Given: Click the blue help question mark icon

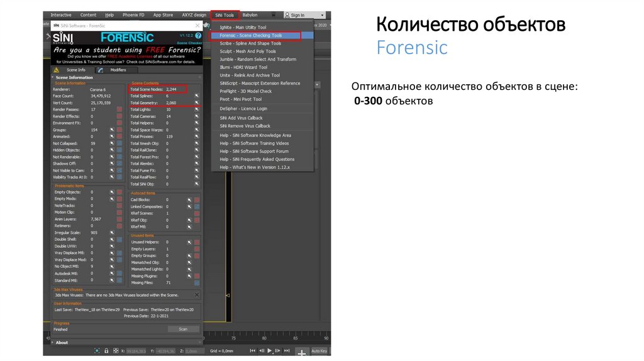Looking at the screenshot, I should (198, 36).
